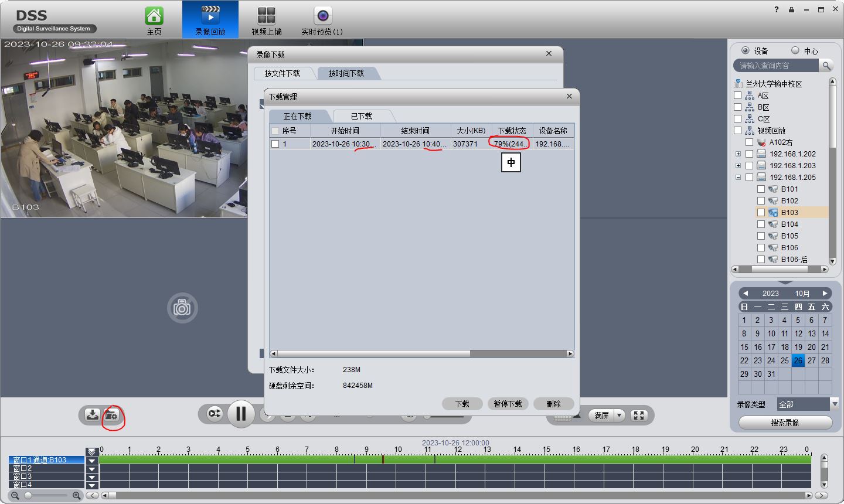Click the 下载 button

pyautogui.click(x=462, y=404)
